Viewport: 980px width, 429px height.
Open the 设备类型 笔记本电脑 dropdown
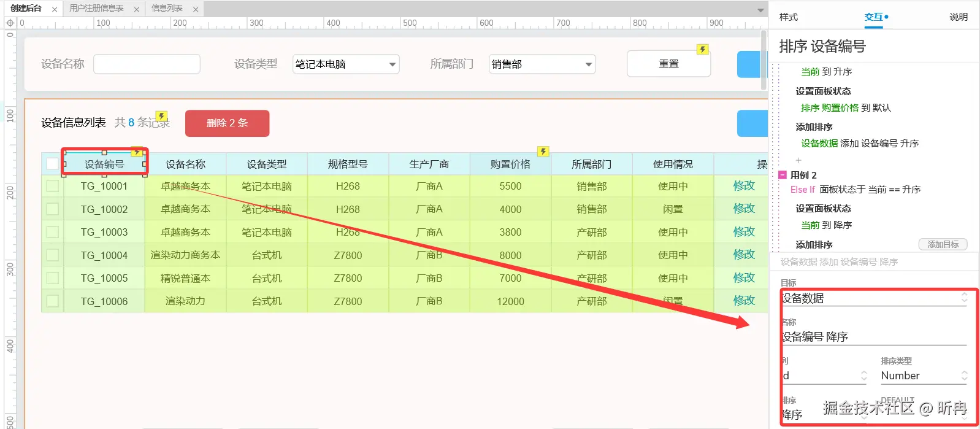[x=346, y=64]
